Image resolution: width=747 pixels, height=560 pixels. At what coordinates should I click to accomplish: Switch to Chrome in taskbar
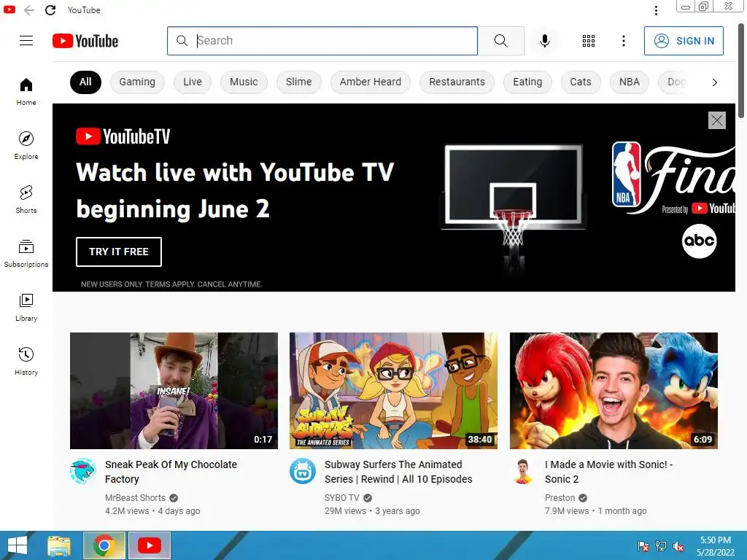(104, 545)
